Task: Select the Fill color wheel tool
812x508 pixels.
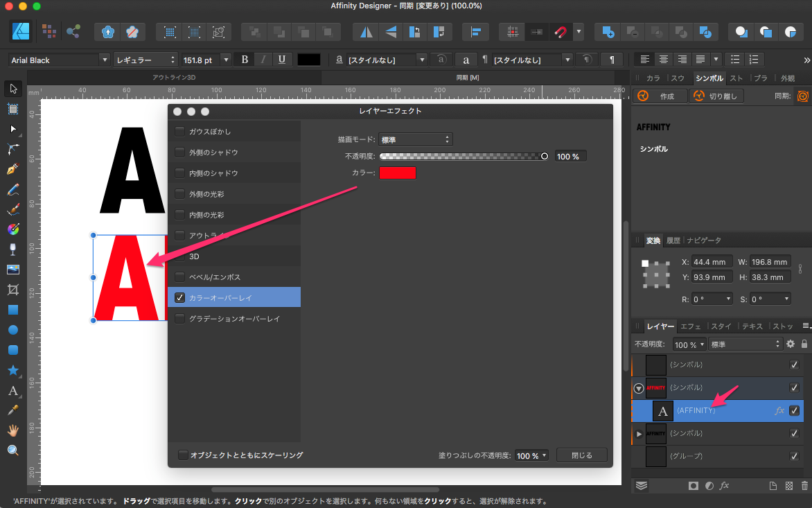Action: (13, 229)
